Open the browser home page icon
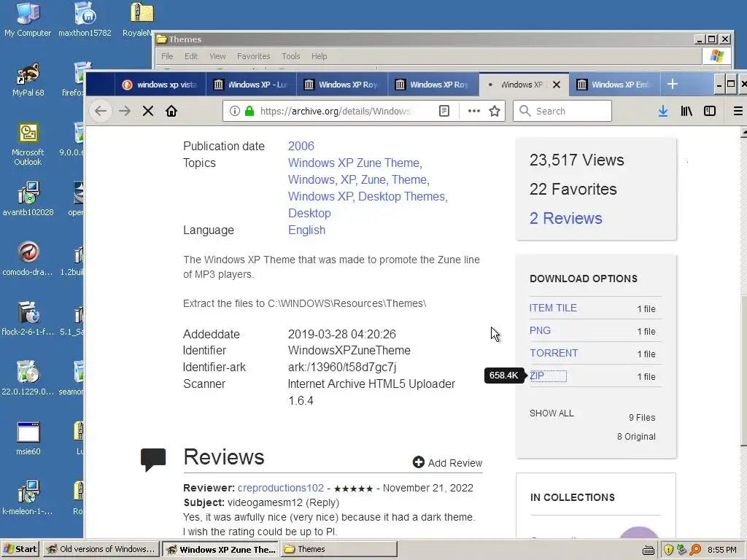This screenshot has width=747, height=560. coord(171,111)
